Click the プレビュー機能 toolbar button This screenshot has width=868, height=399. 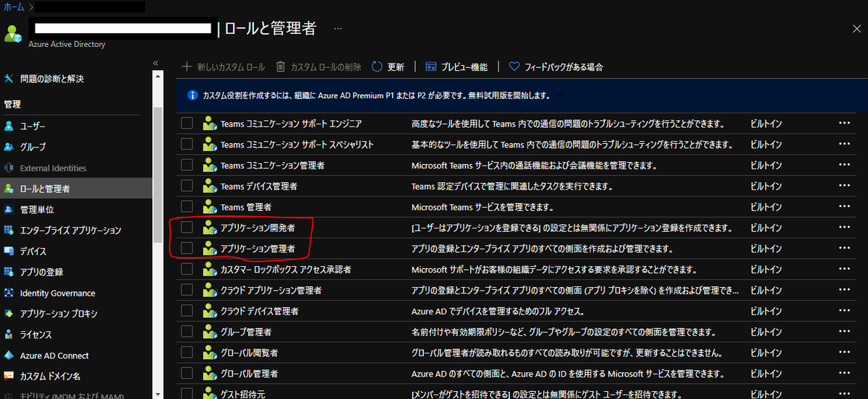456,66
